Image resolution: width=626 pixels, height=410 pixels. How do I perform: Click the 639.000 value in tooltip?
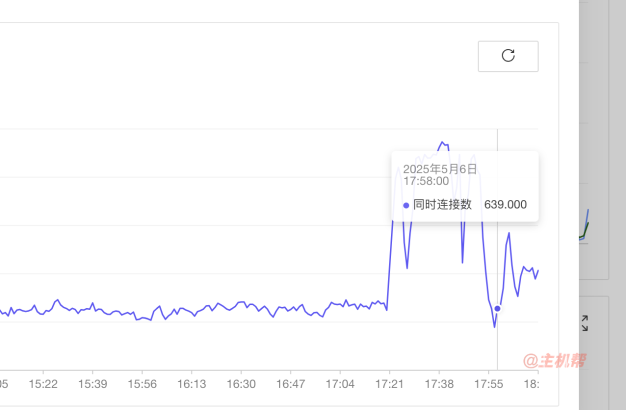[x=505, y=204]
